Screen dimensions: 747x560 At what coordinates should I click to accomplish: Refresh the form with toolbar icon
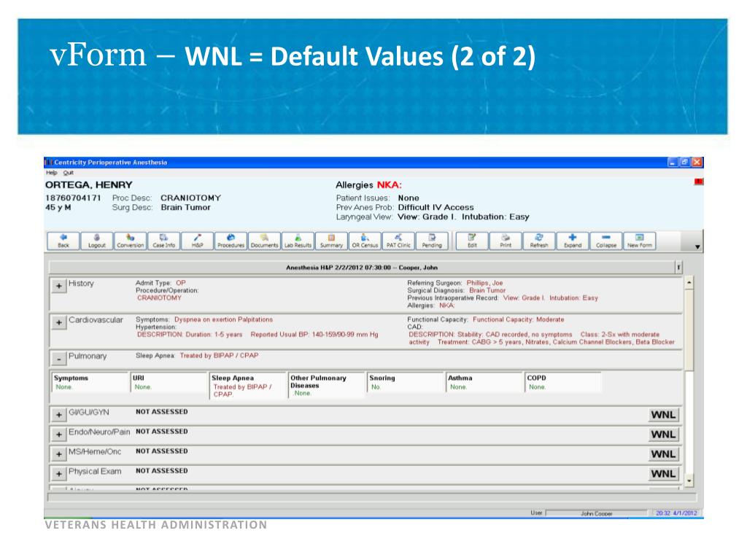[539, 241]
